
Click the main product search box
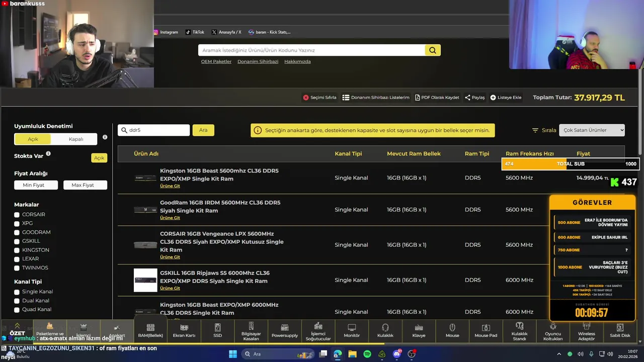coord(311,50)
